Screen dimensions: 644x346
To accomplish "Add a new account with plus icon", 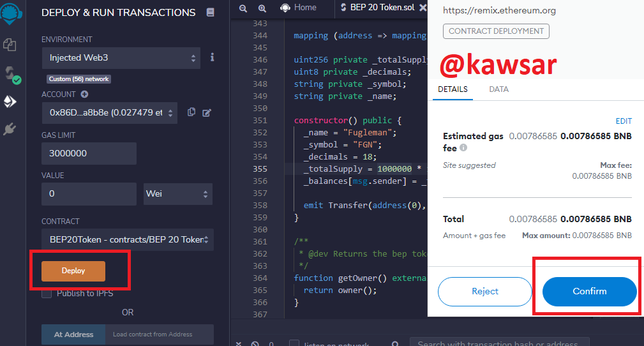I will pyautogui.click(x=85, y=94).
